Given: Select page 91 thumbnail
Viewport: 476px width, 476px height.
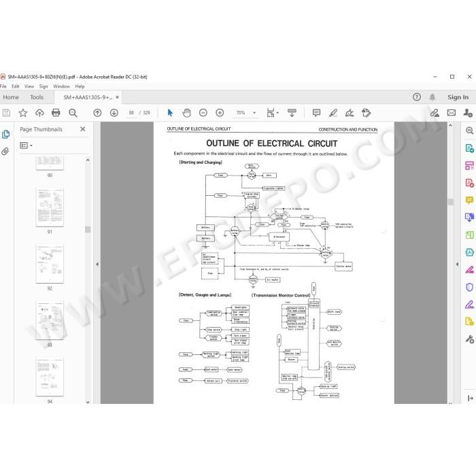Looking at the screenshot, I should [x=50, y=207].
